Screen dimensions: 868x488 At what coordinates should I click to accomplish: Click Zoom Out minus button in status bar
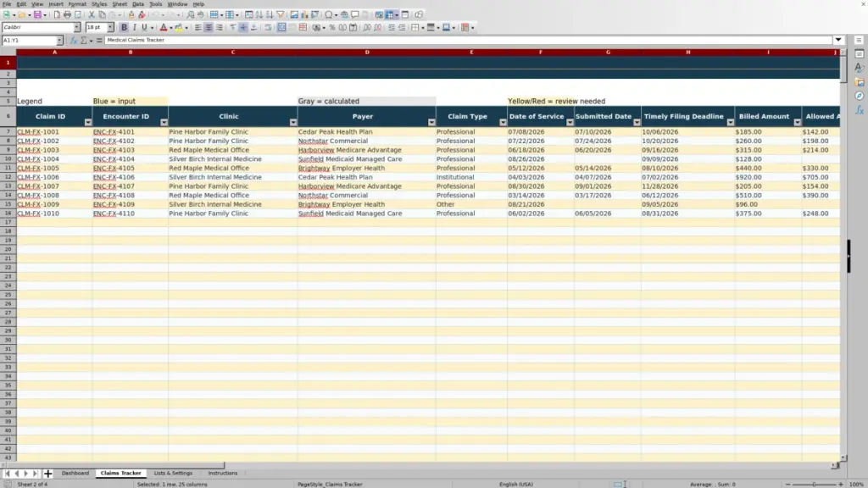pyautogui.click(x=787, y=484)
